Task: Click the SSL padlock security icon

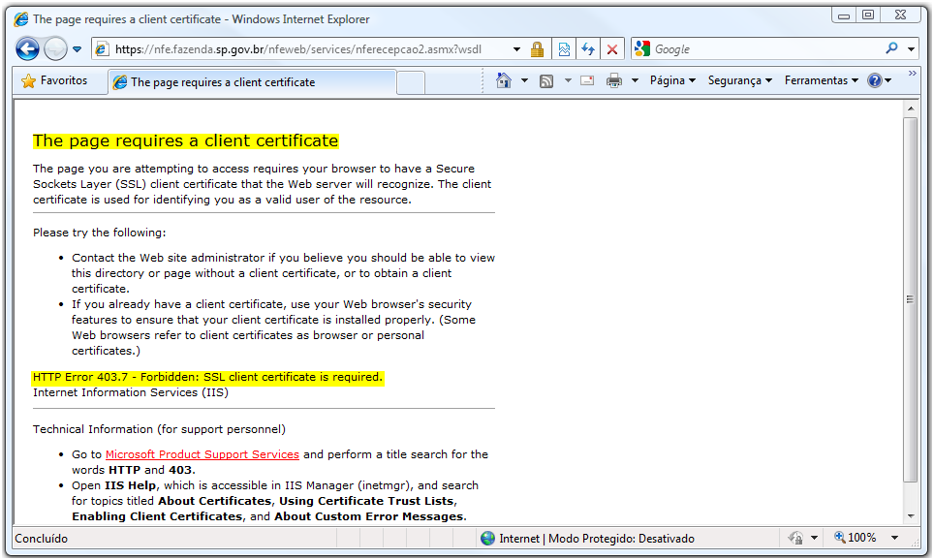Action: [537, 48]
